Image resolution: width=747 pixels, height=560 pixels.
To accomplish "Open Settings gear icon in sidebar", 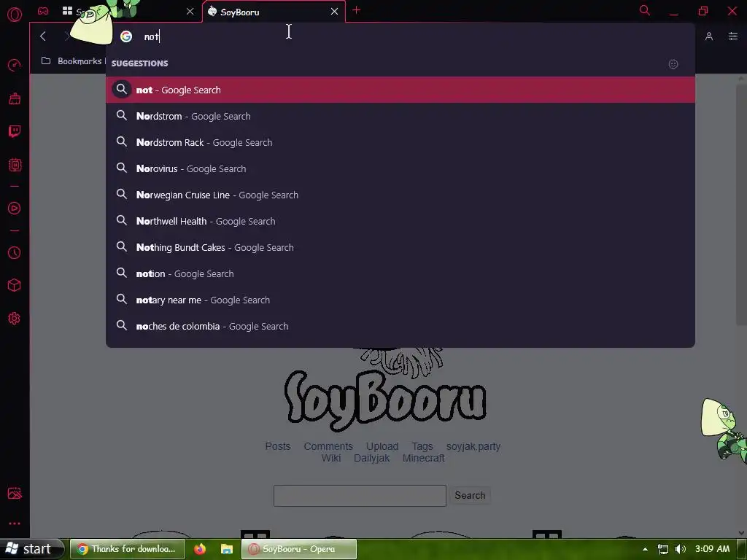I will point(15,318).
